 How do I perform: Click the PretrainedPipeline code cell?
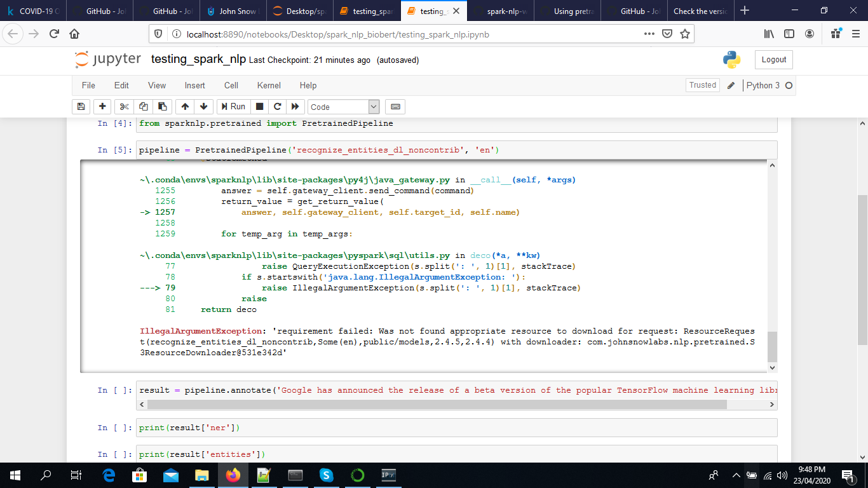[x=458, y=150]
